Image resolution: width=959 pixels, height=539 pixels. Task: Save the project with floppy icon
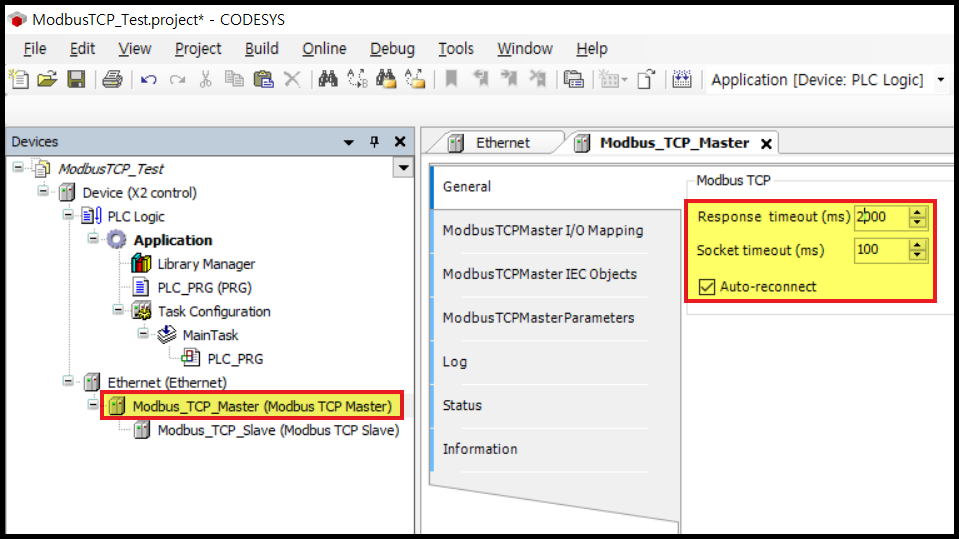[x=76, y=79]
